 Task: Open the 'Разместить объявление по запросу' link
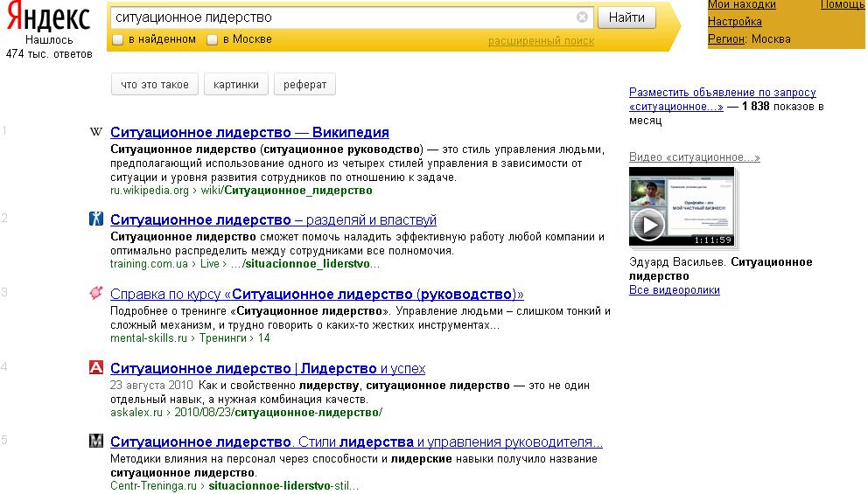(723, 99)
